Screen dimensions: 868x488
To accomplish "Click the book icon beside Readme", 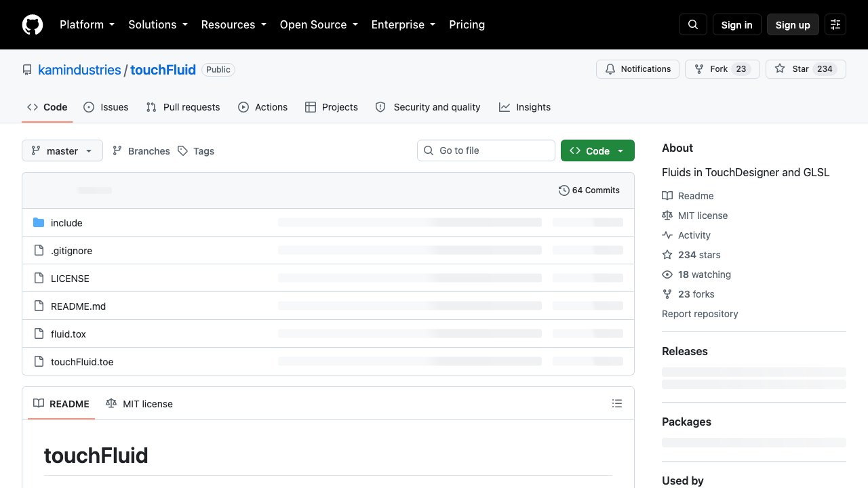I will [x=667, y=196].
